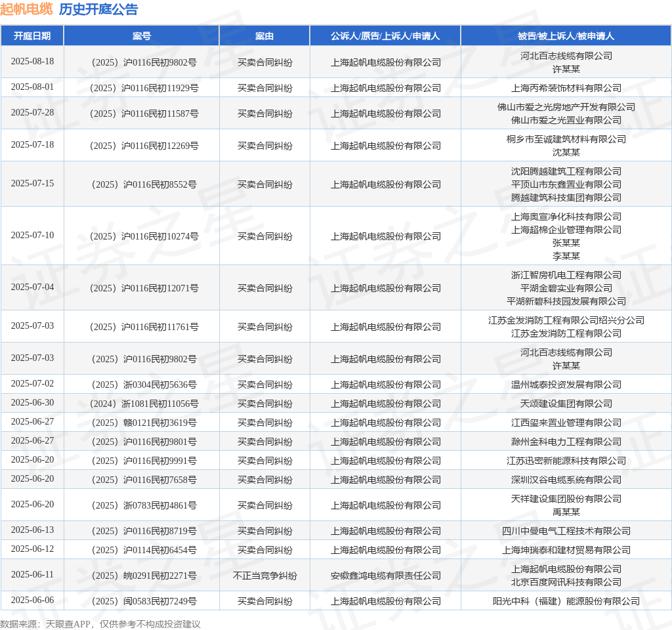Click the date cell 2025-07-02

(32, 383)
